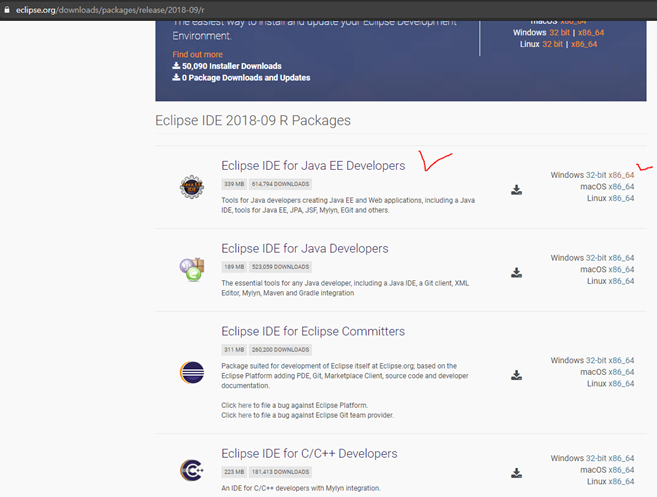The height and width of the screenshot is (497, 657).
Task: Click the Java EE IDE gear package icon
Action: pyautogui.click(x=192, y=187)
